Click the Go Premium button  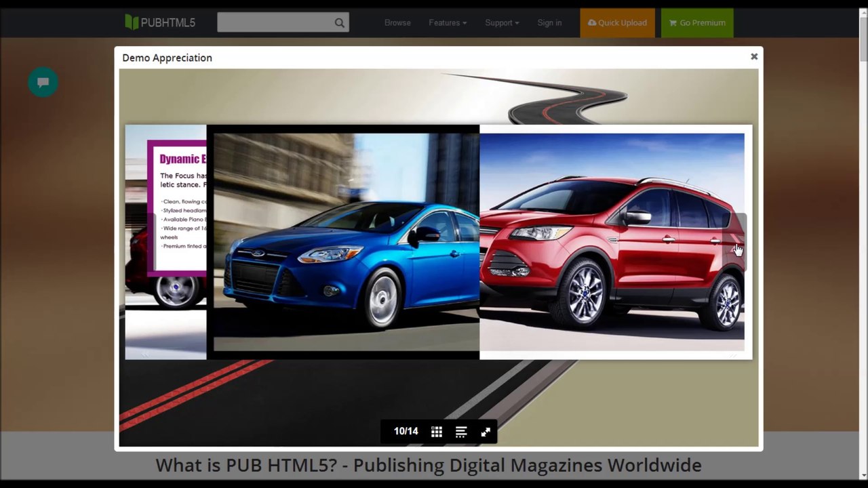pos(697,22)
